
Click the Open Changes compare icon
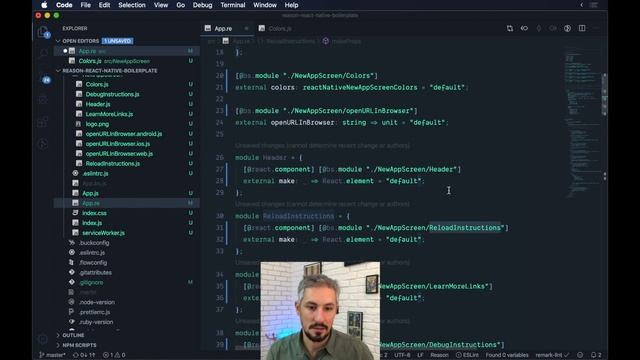(510, 28)
